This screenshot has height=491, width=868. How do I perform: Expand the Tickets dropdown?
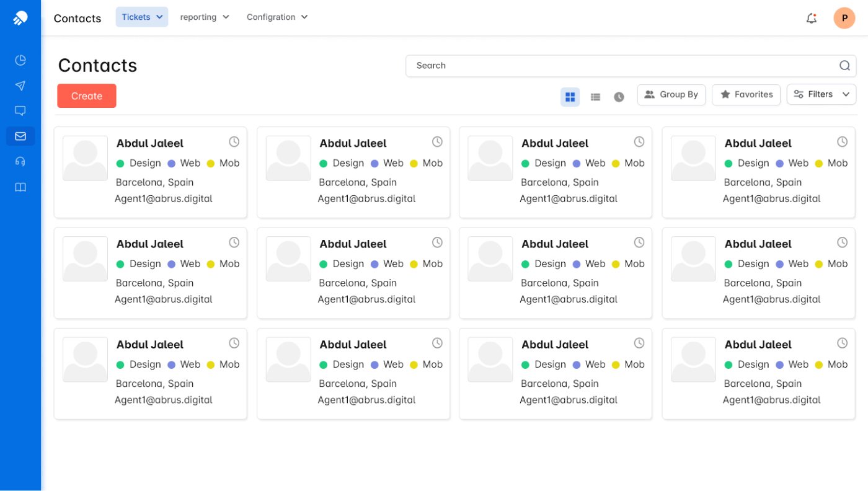(x=142, y=17)
